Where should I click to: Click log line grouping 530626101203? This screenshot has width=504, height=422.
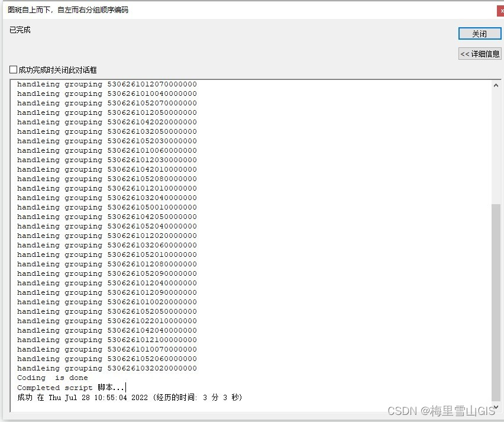[x=106, y=160]
